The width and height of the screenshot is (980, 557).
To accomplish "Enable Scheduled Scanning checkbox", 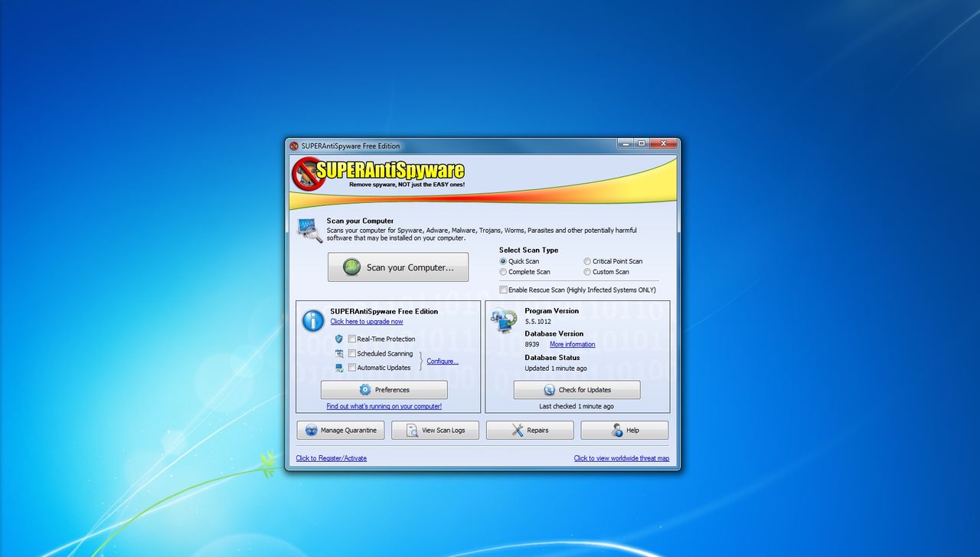I will 352,353.
